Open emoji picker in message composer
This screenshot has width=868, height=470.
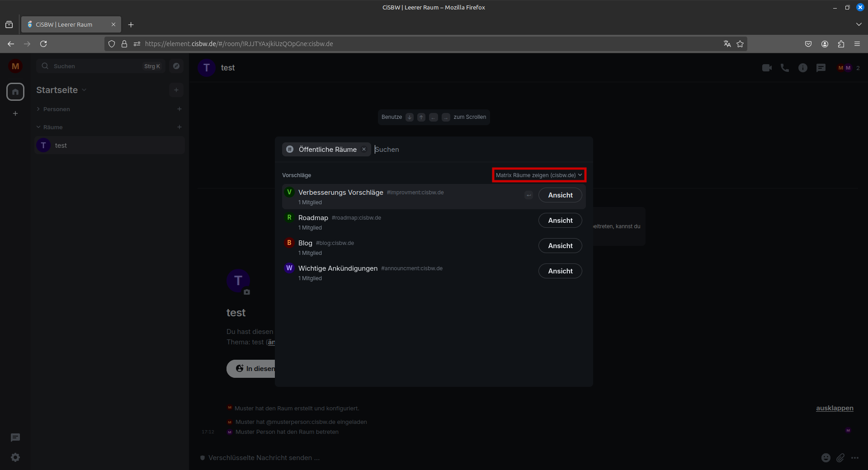(x=826, y=458)
